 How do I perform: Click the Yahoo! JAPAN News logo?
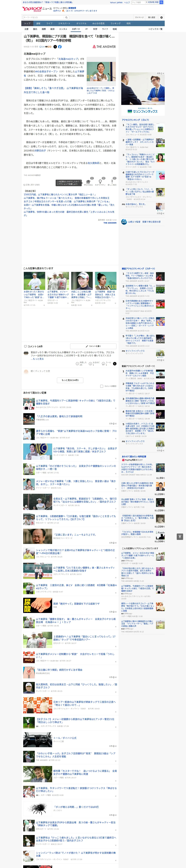pyautogui.click(x=37, y=9)
